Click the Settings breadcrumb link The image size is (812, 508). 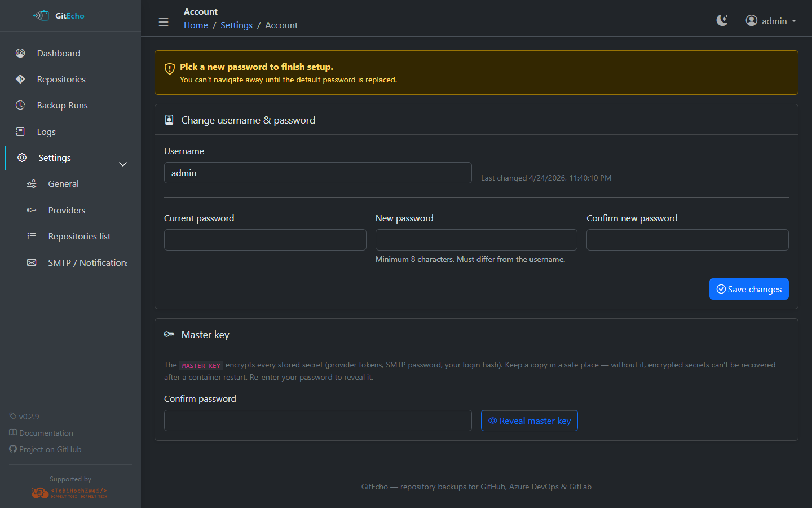(236, 25)
